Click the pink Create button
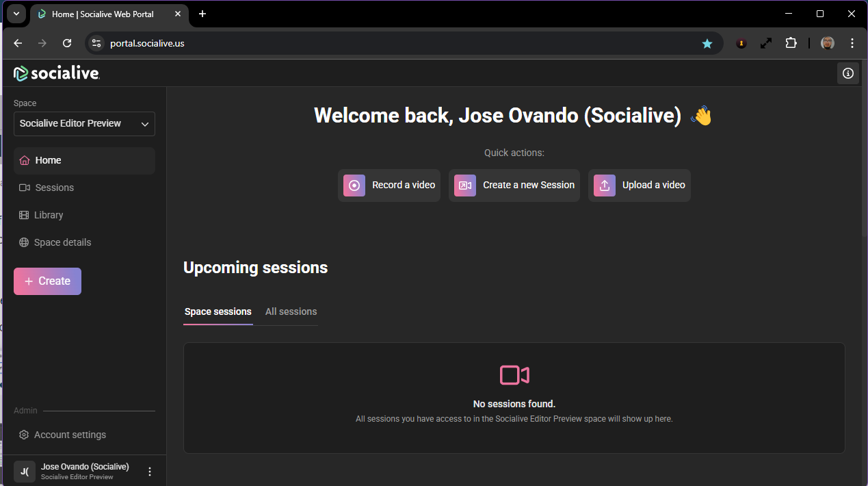This screenshot has height=486, width=868. pyautogui.click(x=47, y=281)
